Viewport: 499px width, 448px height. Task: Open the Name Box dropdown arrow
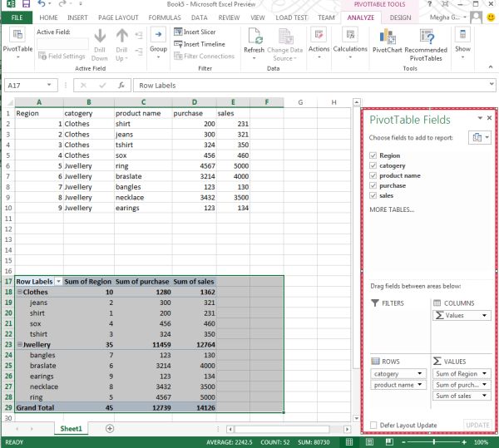[x=49, y=85]
